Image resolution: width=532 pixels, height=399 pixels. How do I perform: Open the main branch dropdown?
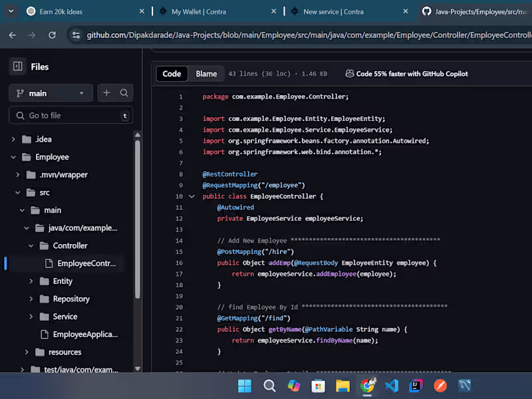coord(50,92)
